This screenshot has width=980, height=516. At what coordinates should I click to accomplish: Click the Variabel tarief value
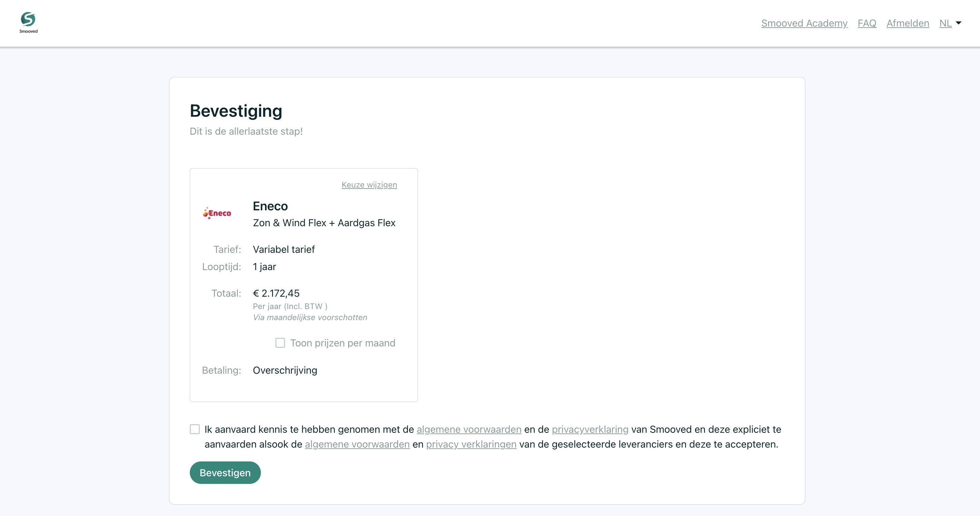pyautogui.click(x=284, y=249)
